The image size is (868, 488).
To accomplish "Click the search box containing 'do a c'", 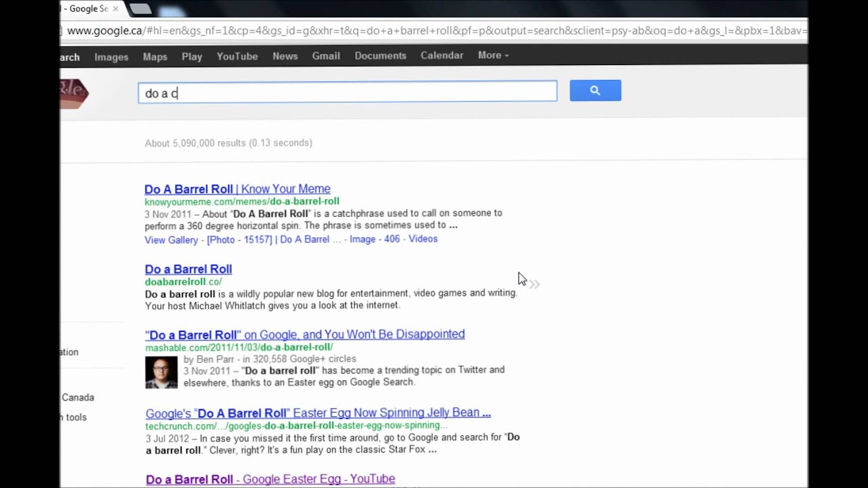I will (347, 92).
